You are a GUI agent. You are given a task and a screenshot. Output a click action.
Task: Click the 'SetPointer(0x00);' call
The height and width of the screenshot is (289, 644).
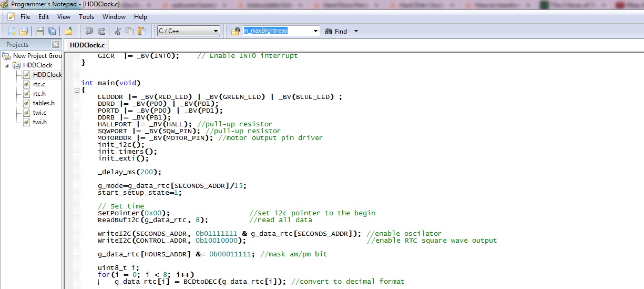point(134,213)
